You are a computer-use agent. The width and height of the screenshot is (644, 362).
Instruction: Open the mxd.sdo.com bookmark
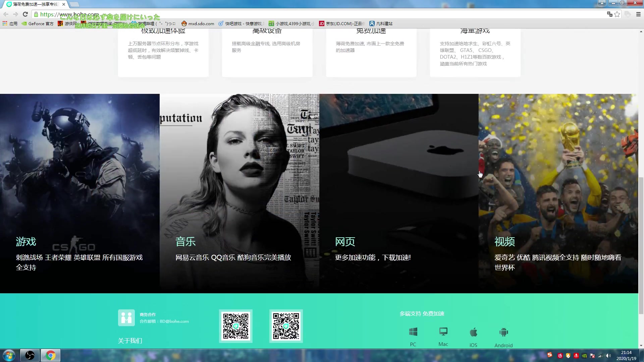tap(198, 23)
